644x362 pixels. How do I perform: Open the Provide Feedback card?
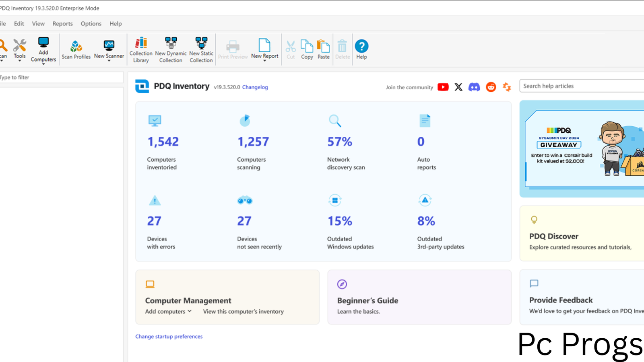point(582,297)
